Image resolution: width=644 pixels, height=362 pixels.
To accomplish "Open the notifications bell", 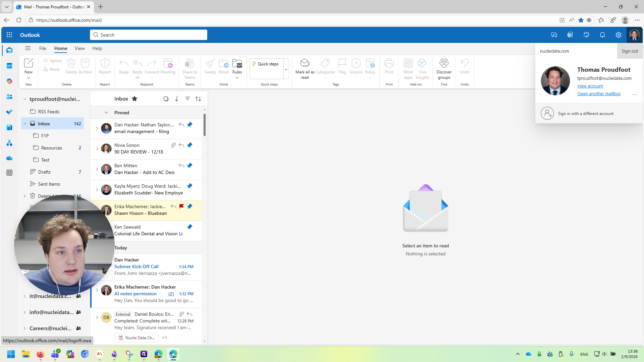I will point(602,35).
